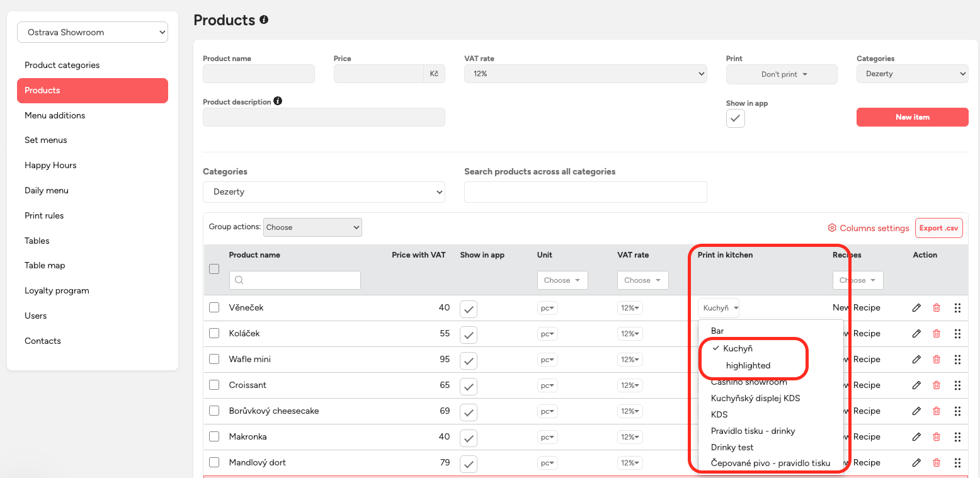The width and height of the screenshot is (980, 478).
Task: Click the Search products across all categories field
Action: [x=585, y=192]
